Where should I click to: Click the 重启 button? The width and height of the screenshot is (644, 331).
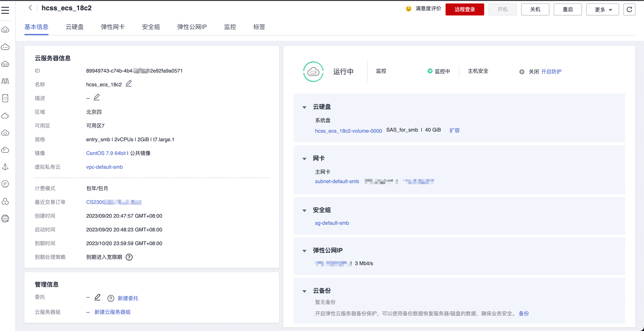(567, 9)
